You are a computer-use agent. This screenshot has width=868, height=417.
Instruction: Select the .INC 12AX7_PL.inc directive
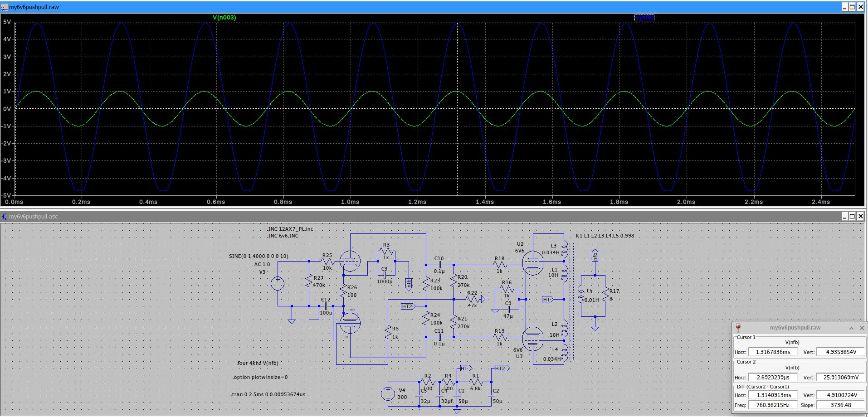click(x=290, y=229)
